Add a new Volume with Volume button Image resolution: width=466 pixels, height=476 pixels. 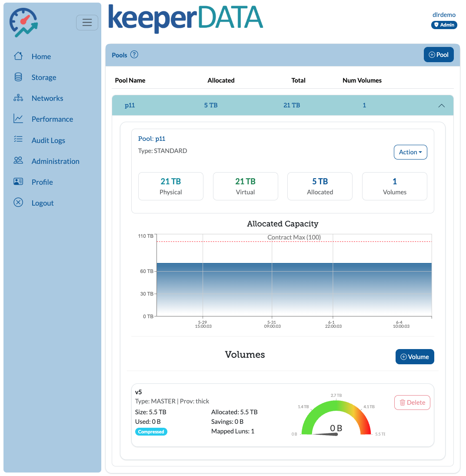click(415, 357)
